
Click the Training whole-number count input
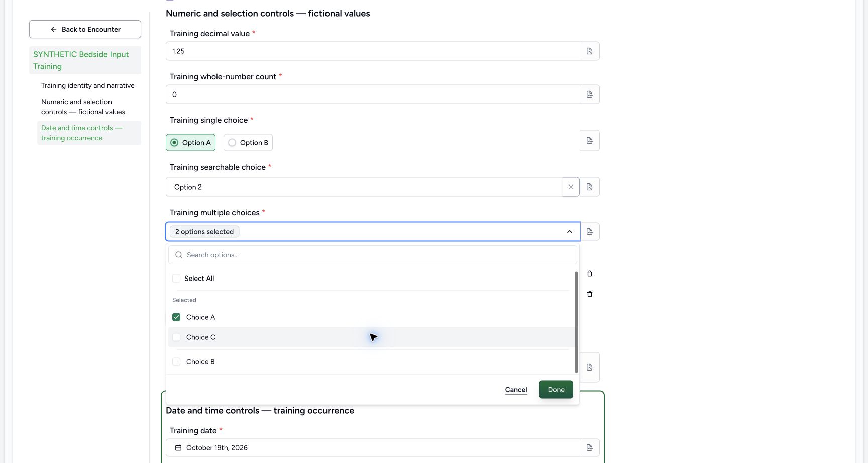[x=373, y=95]
